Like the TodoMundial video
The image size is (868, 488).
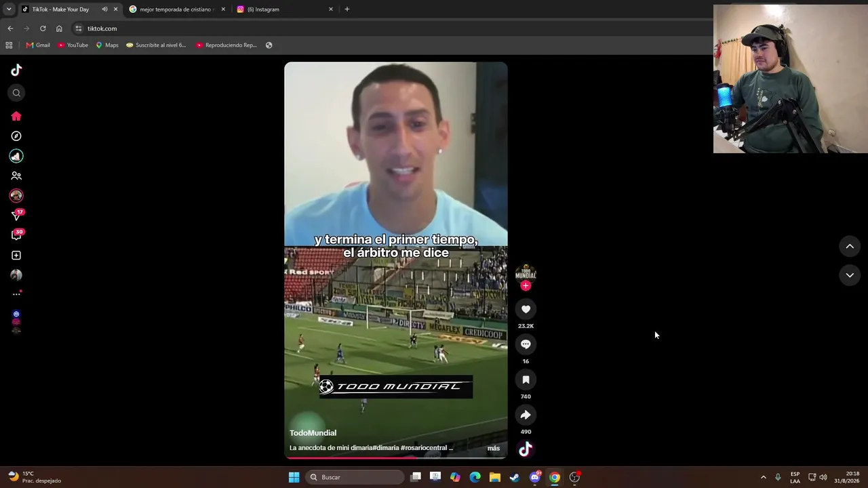(x=526, y=309)
